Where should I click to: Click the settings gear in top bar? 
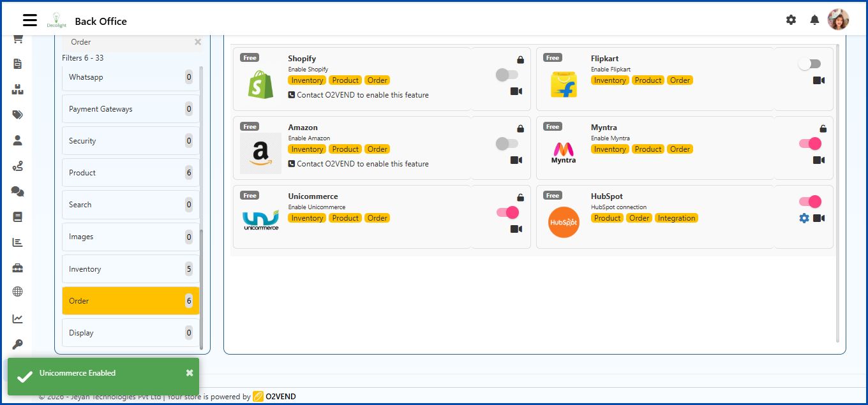coord(791,20)
